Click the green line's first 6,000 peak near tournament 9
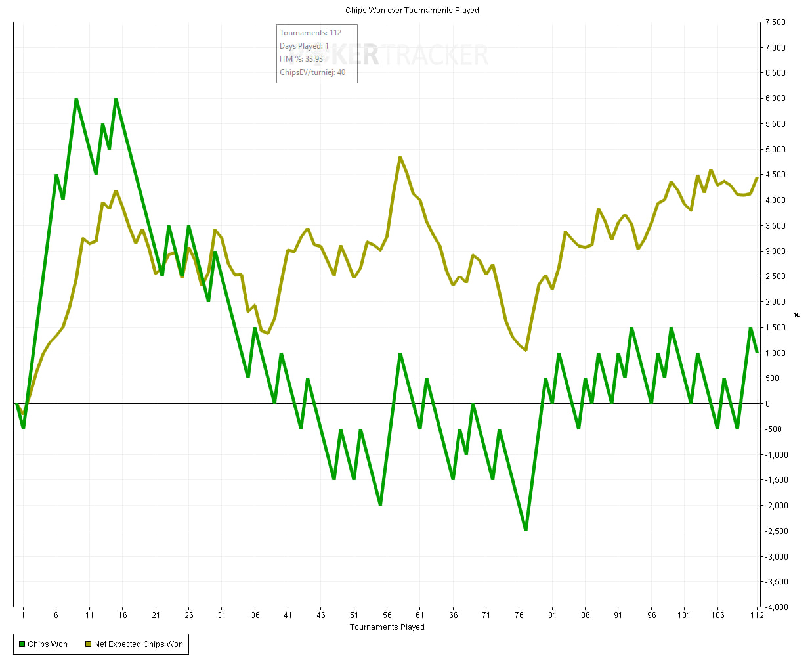812x660 pixels. (x=76, y=99)
